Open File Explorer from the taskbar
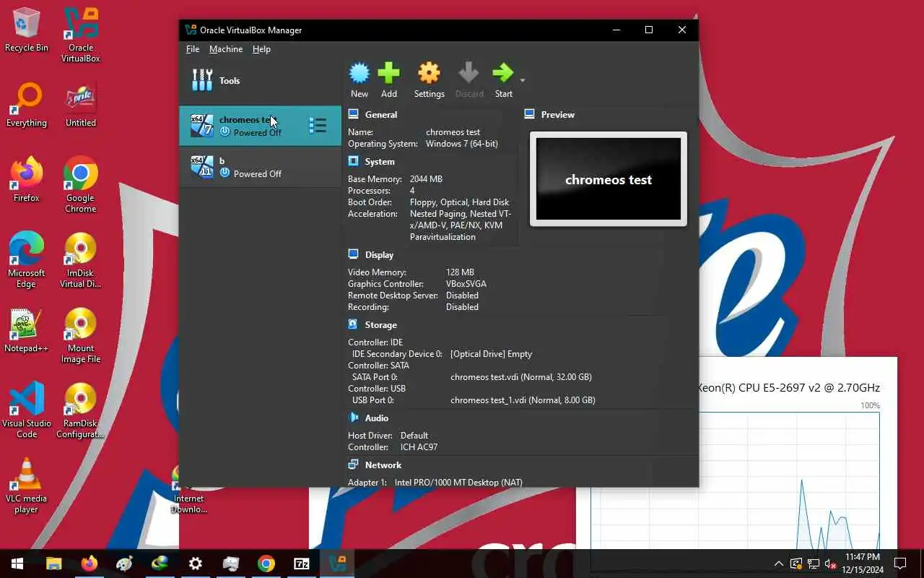This screenshot has width=924, height=578. 54,564
